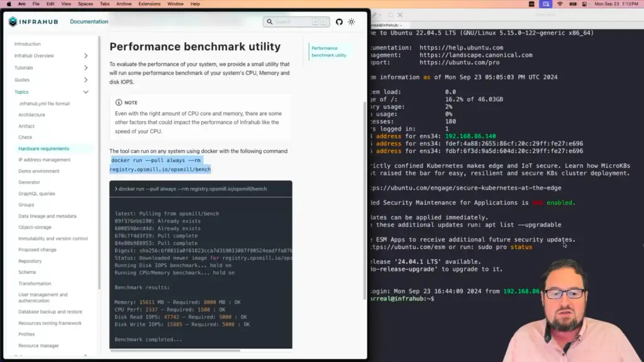Expand the Guides section chevron
Image resolution: width=644 pixels, height=362 pixels.
[86, 80]
